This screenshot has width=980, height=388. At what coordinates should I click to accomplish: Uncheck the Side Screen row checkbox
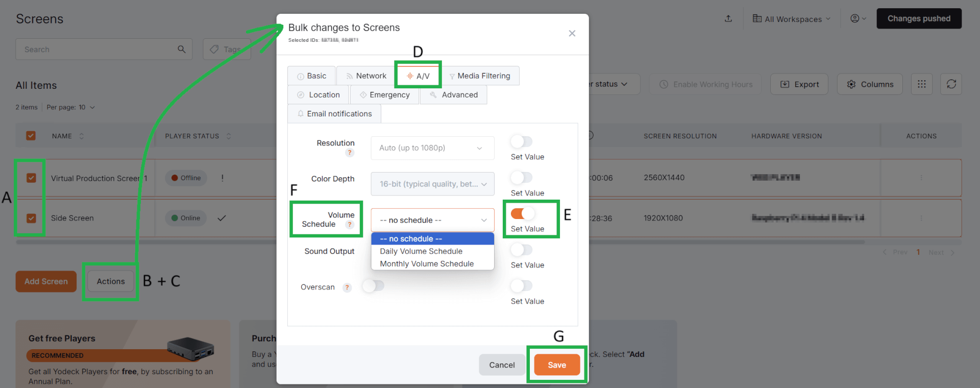point(31,218)
